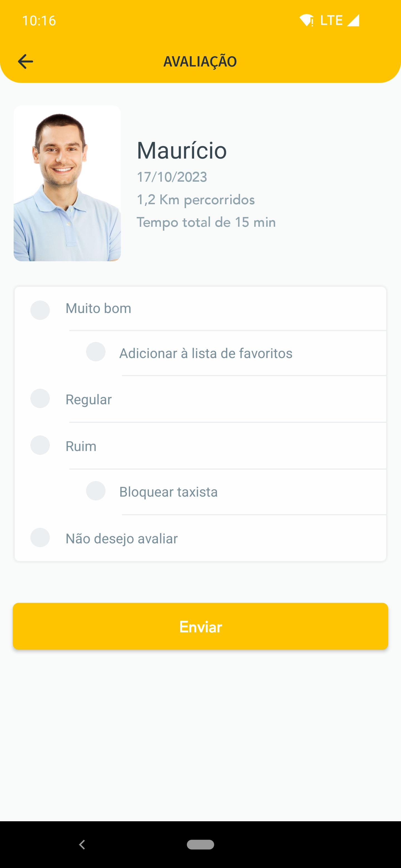Tap Tempo total de 15 min
Image resolution: width=401 pixels, height=868 pixels.
[x=206, y=222]
